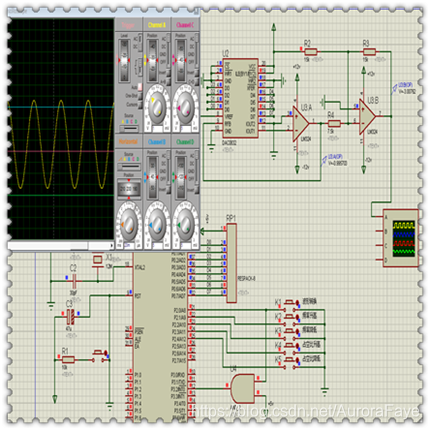Click the Trigger Level dial
This screenshot has height=430, width=430.
124,60
